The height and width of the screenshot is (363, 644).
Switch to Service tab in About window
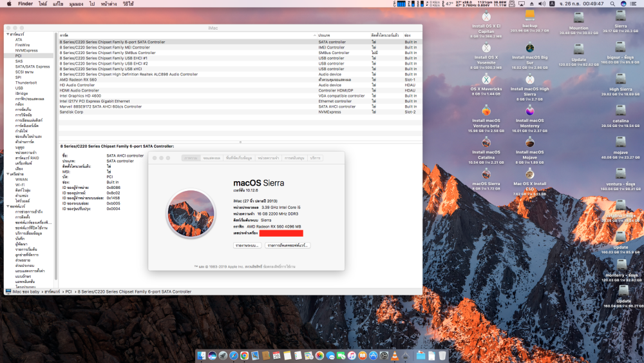click(315, 158)
